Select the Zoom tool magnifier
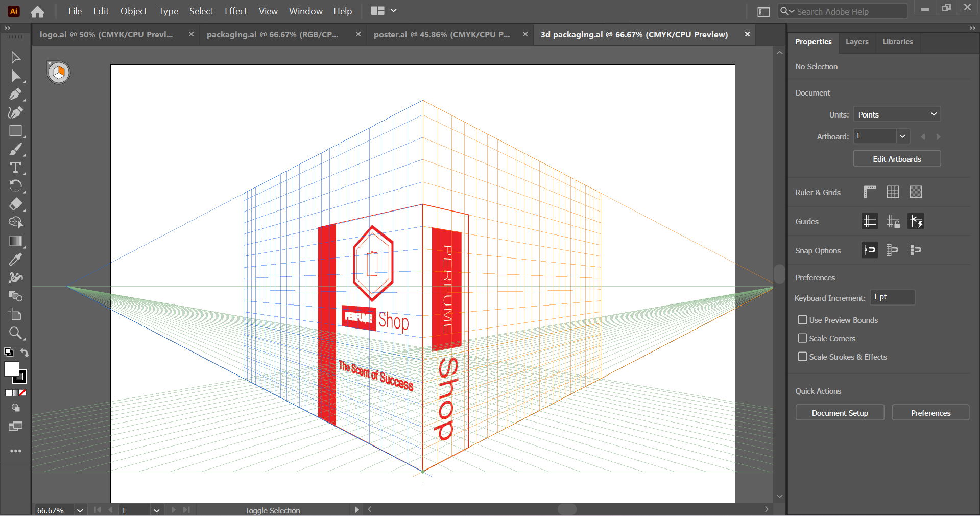This screenshot has height=516, width=980. click(x=15, y=333)
